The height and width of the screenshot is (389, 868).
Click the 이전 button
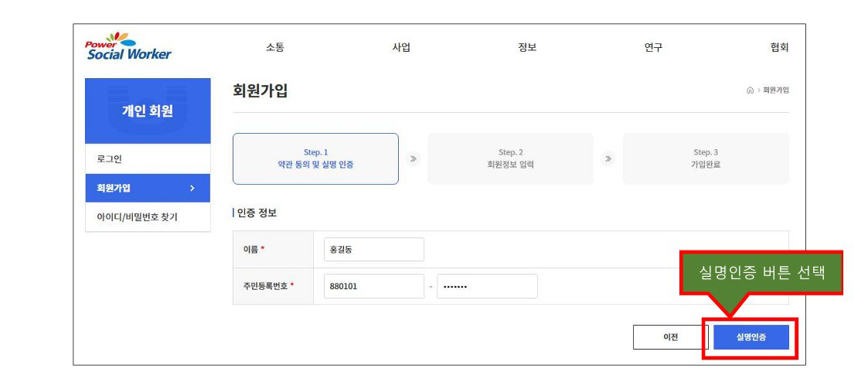(670, 337)
